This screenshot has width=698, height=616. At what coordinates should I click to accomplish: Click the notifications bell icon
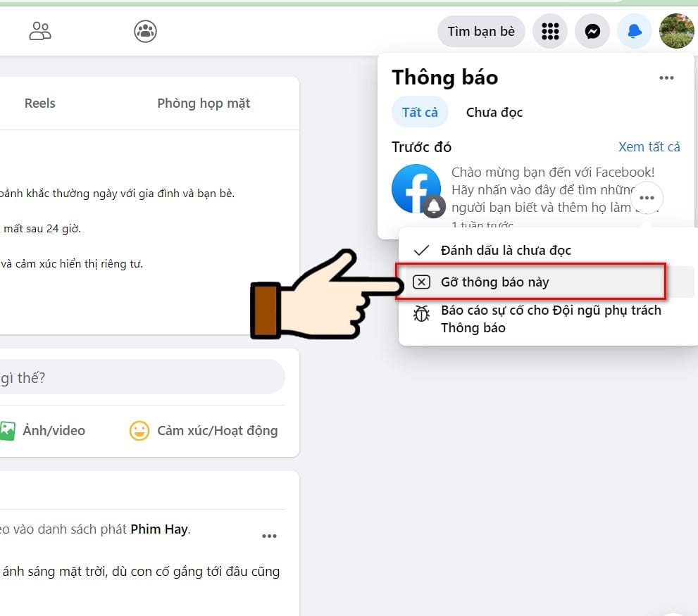pos(635,31)
